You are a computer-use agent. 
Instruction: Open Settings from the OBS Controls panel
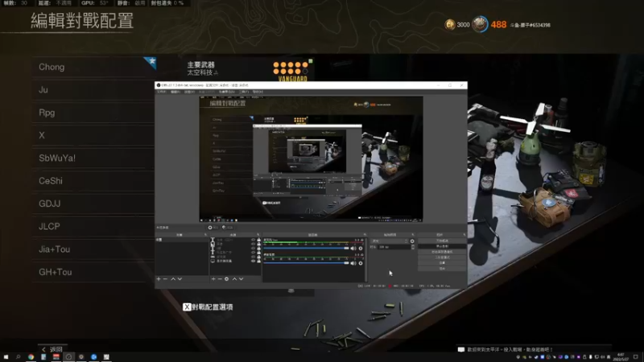click(442, 263)
